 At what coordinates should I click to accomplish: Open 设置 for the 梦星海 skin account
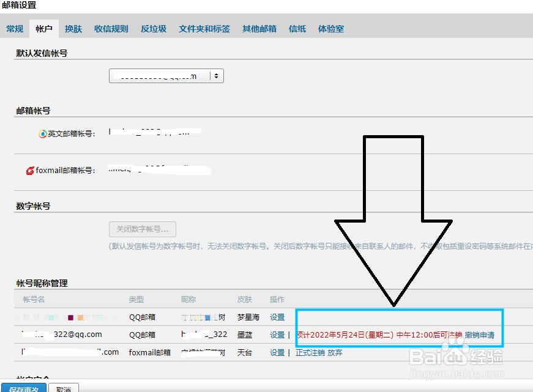point(277,317)
